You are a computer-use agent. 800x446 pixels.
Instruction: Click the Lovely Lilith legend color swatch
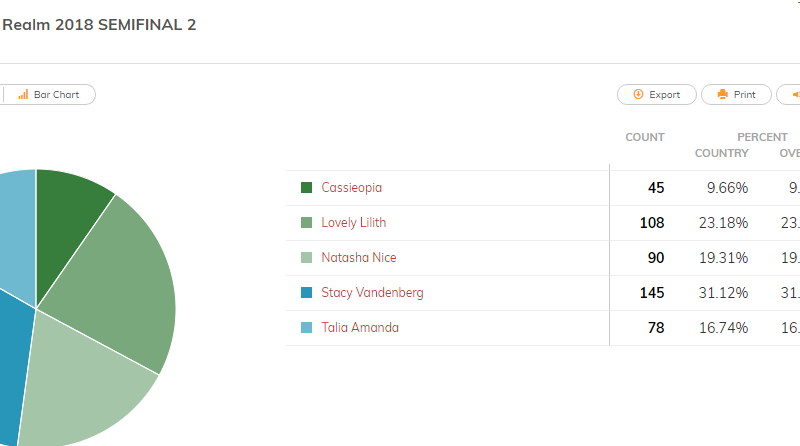[x=306, y=222]
